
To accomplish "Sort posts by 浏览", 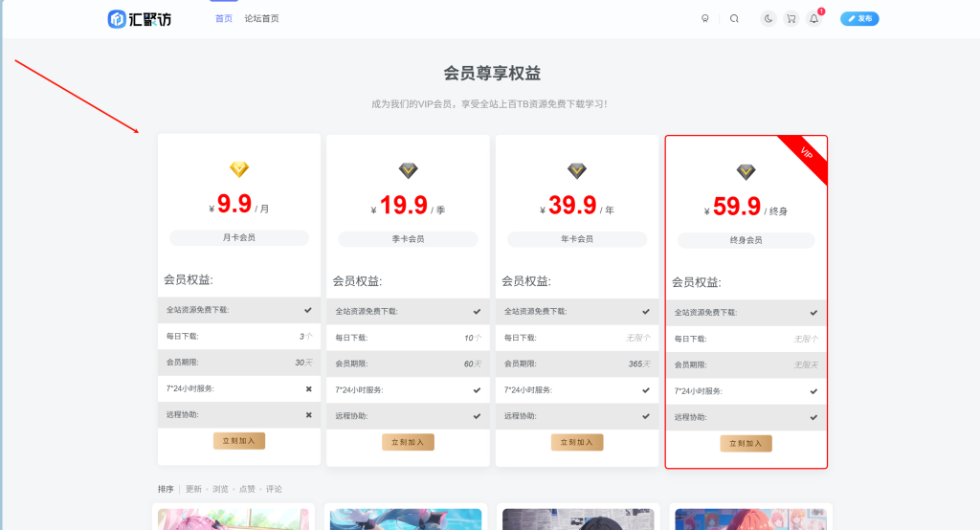I will point(221,489).
